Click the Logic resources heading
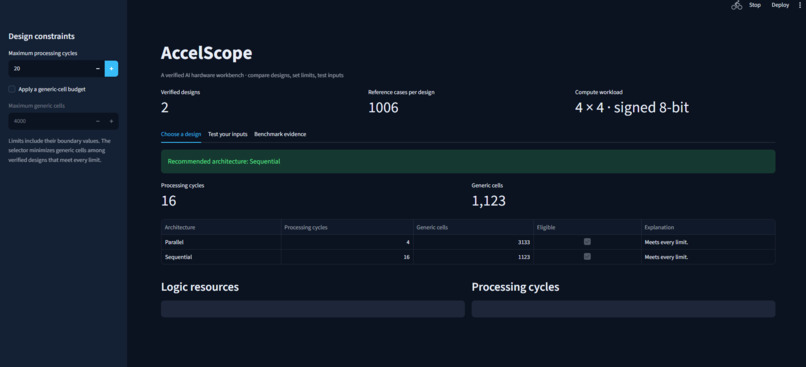Image resolution: width=806 pixels, height=367 pixels. 200,287
